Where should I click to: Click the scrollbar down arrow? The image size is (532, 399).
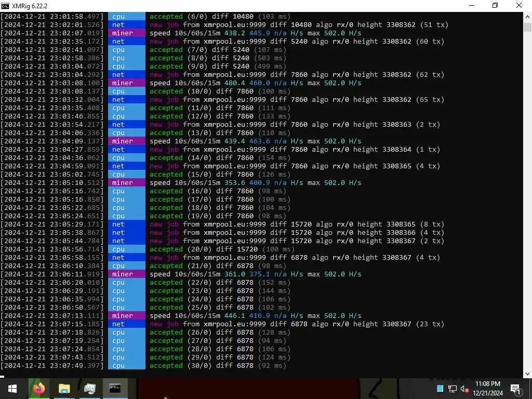(528, 374)
